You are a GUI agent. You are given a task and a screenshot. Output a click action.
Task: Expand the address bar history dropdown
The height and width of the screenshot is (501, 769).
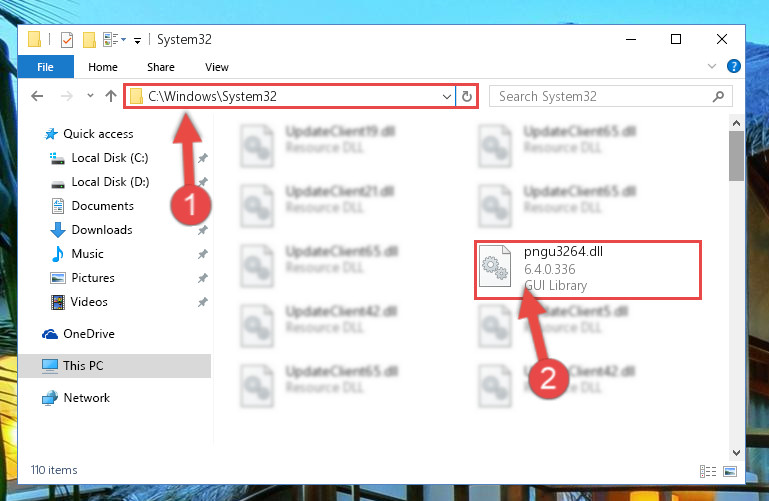pyautogui.click(x=447, y=97)
